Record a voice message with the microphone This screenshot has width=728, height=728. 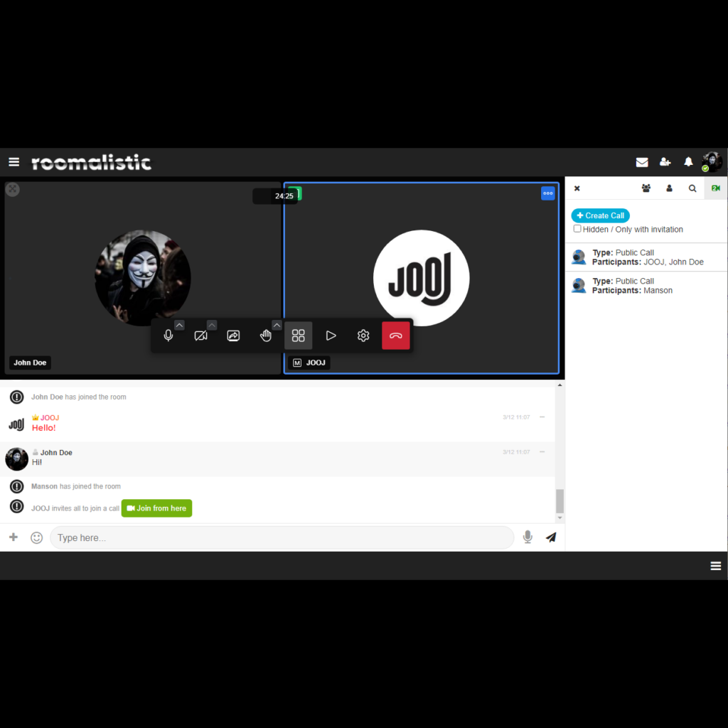point(528,537)
